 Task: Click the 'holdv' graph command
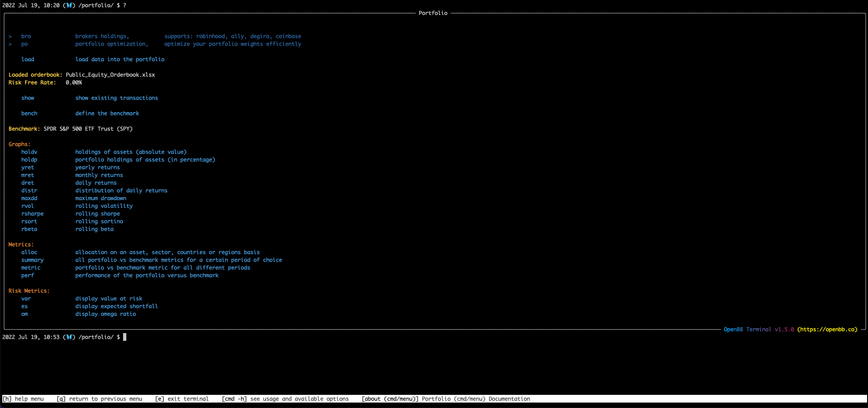click(x=29, y=152)
